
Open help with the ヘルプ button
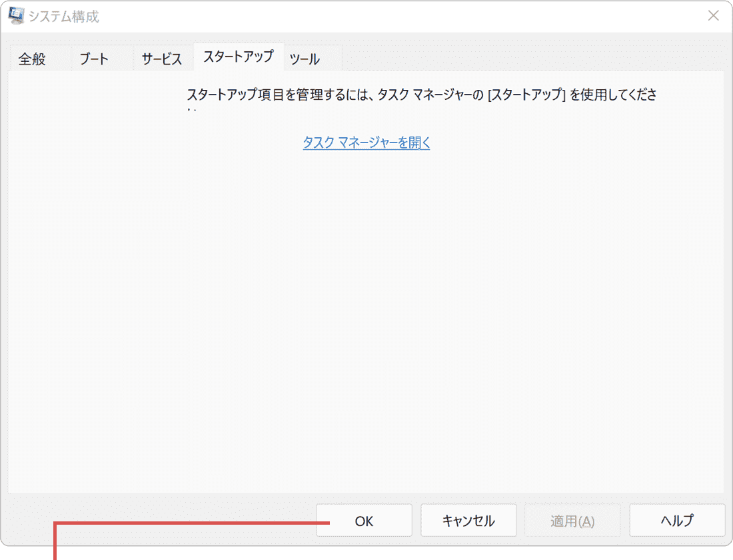[x=677, y=520]
